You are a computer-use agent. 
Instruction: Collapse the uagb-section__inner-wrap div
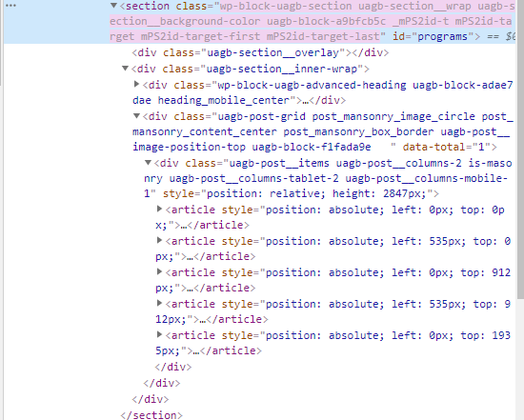point(126,69)
